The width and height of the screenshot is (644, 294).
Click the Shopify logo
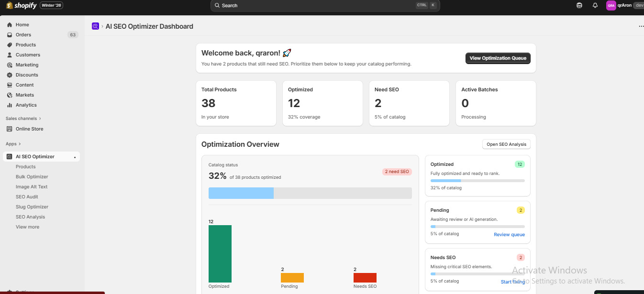pos(21,5)
